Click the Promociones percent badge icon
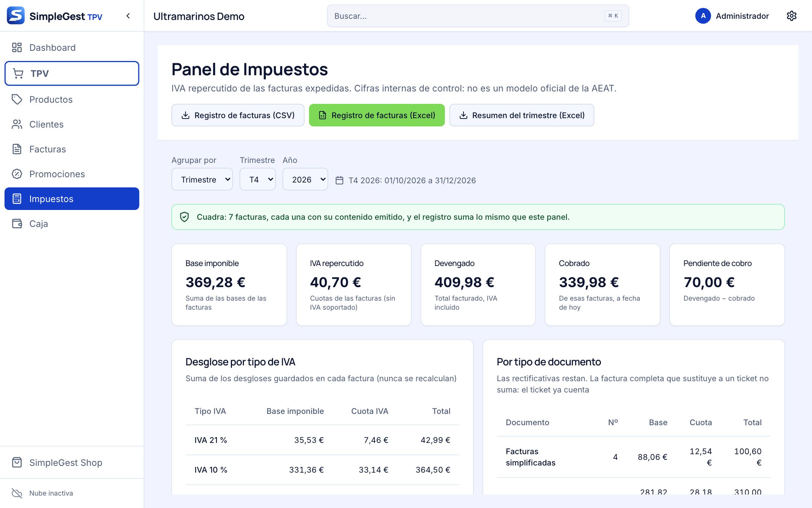The width and height of the screenshot is (812, 508). point(17,174)
